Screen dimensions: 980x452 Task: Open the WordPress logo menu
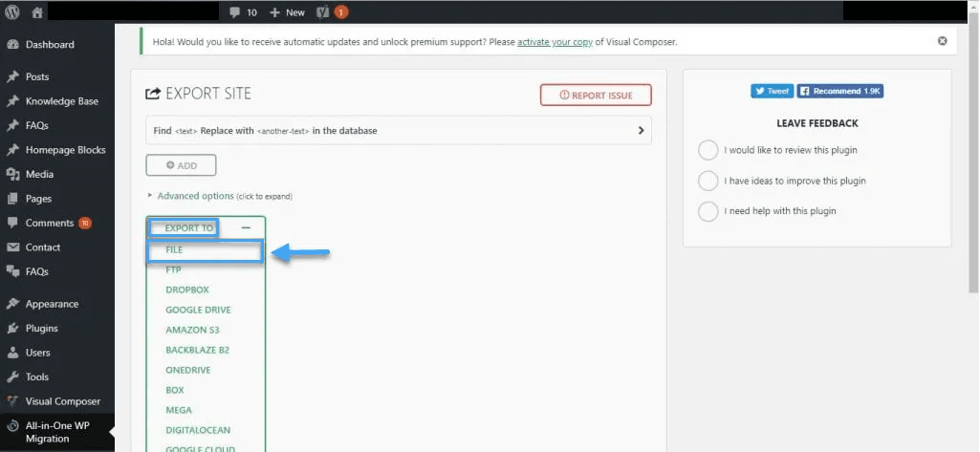[11, 11]
